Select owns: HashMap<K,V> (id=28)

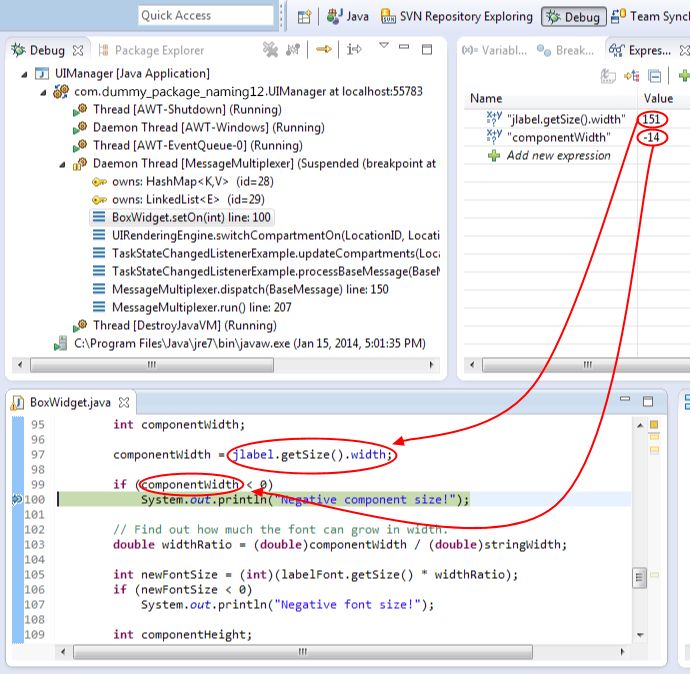193,182
